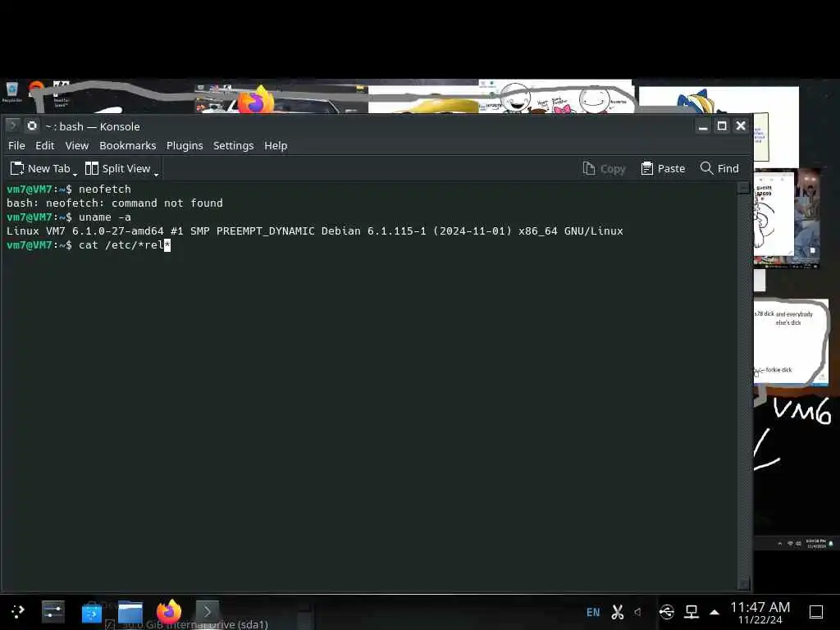
Task: Open the Recycle Bin desktop icon
Action: (11, 92)
